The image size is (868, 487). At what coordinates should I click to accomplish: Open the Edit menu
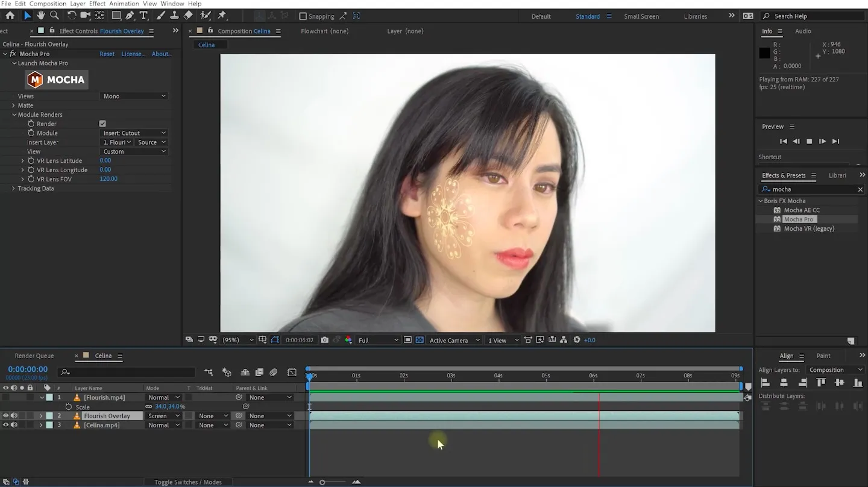pos(20,4)
